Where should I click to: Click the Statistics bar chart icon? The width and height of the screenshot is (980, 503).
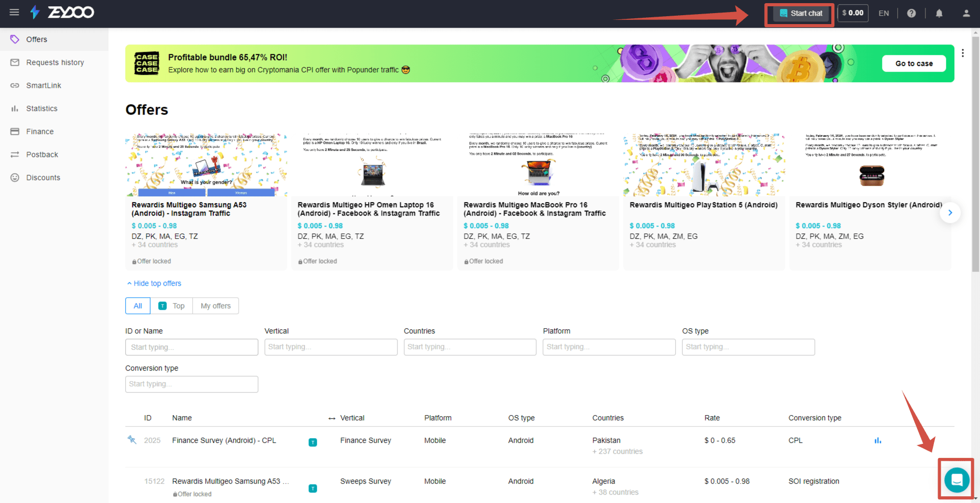tap(15, 108)
